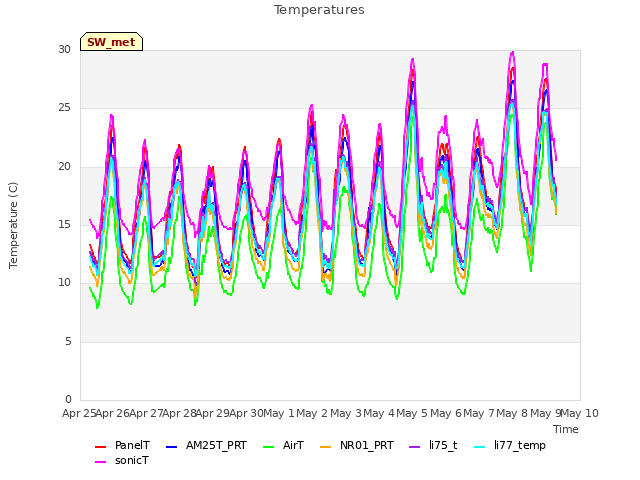Image resolution: width=640 pixels, height=480 pixels.
Task: Click the May 4 tick label
Action: 379,413
